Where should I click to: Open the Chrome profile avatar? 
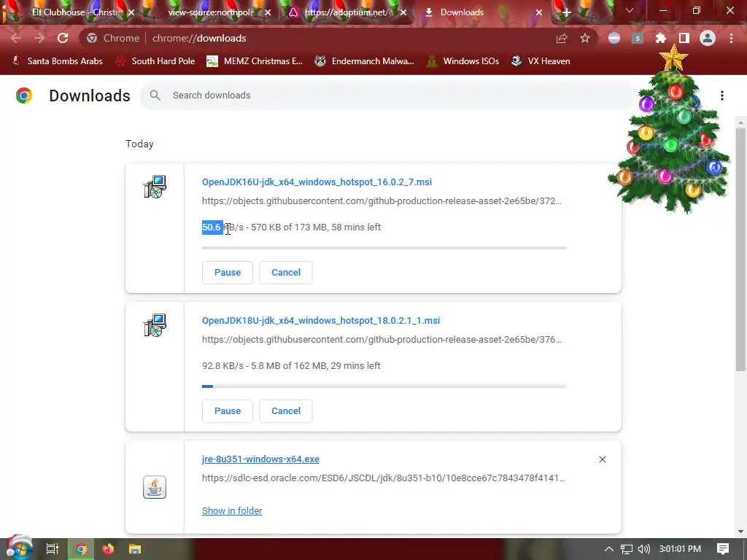tap(708, 38)
